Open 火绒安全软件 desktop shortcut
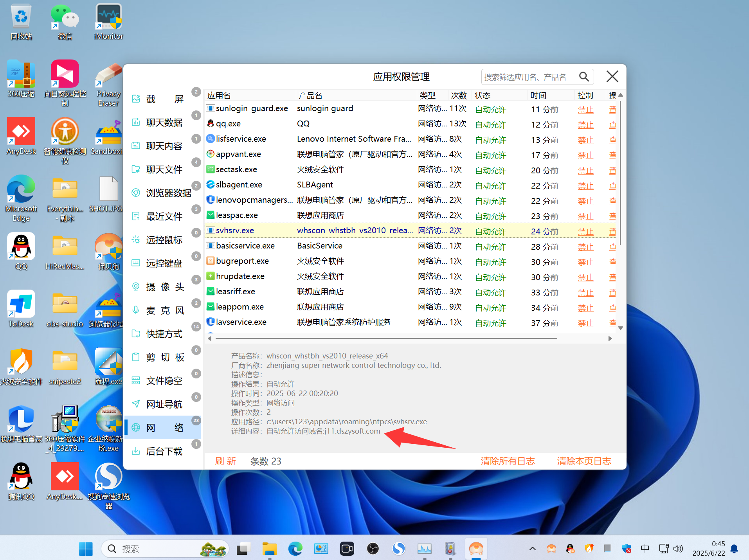The height and width of the screenshot is (560, 749). tap(21, 366)
